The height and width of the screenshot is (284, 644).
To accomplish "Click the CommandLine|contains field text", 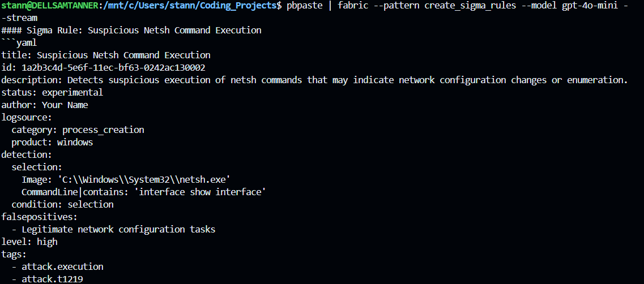I will point(77,192).
